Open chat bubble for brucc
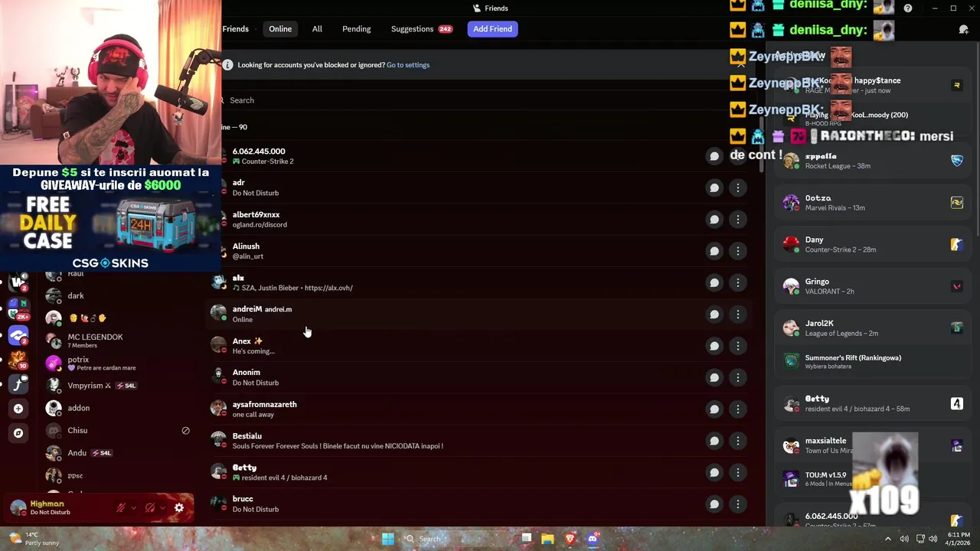The height and width of the screenshot is (551, 980). coord(714,504)
